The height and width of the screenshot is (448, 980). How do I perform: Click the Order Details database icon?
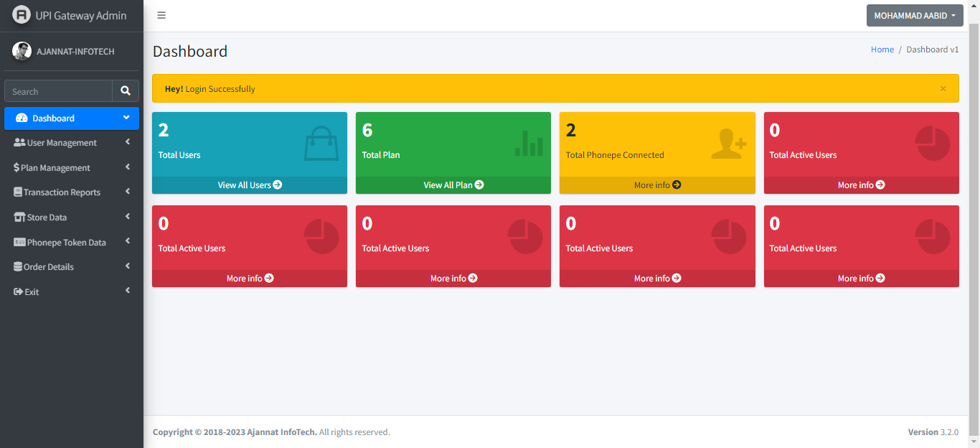(x=18, y=266)
